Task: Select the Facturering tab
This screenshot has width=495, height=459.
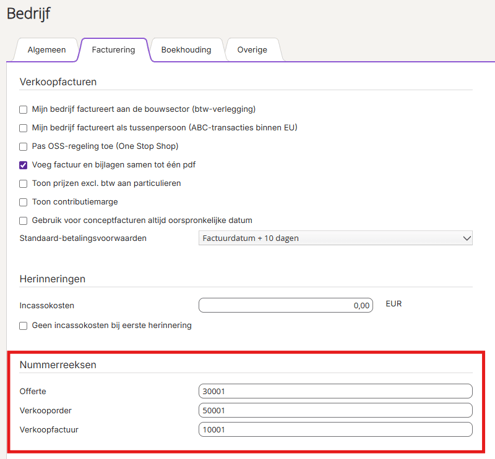Action: [114, 50]
